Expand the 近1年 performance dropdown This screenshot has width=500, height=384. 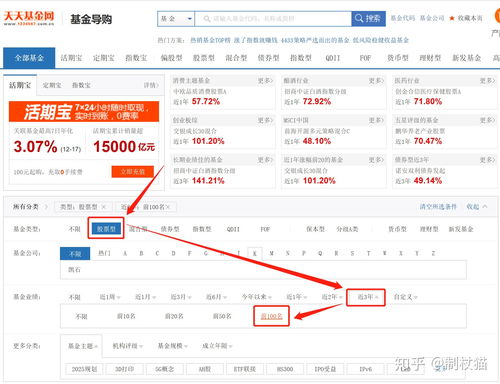297,297
